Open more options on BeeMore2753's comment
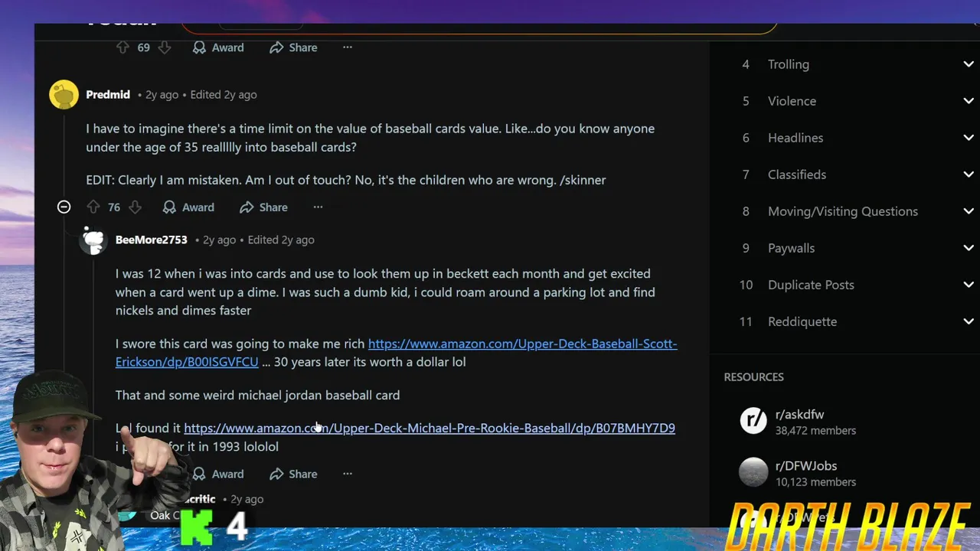The image size is (980, 551). [x=348, y=474]
